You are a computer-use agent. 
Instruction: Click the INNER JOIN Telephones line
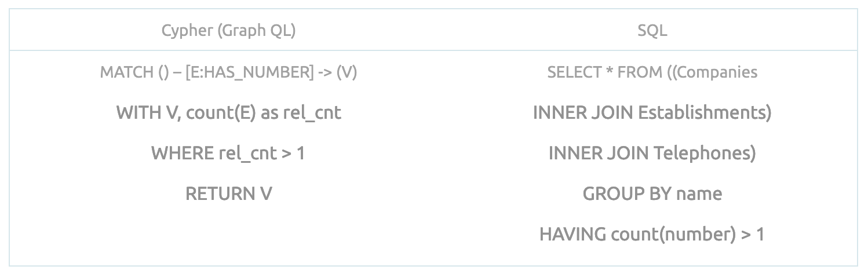tap(652, 153)
